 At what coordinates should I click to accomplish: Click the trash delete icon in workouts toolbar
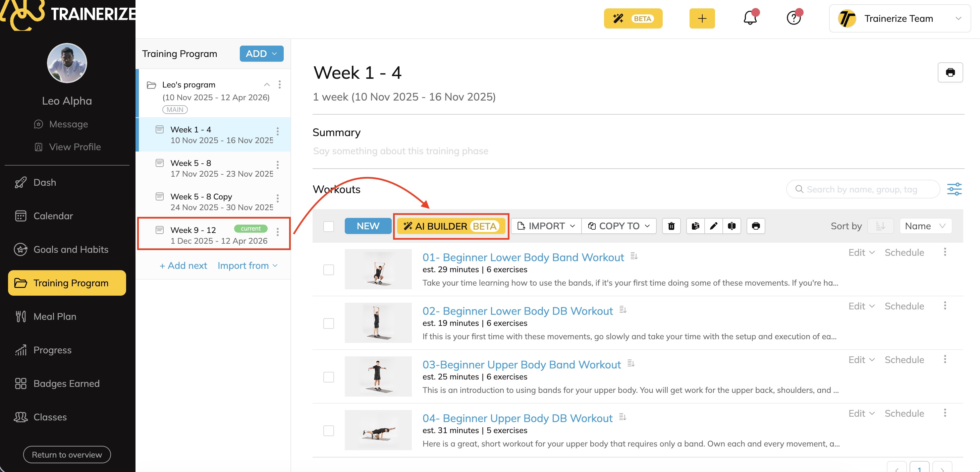[671, 226]
